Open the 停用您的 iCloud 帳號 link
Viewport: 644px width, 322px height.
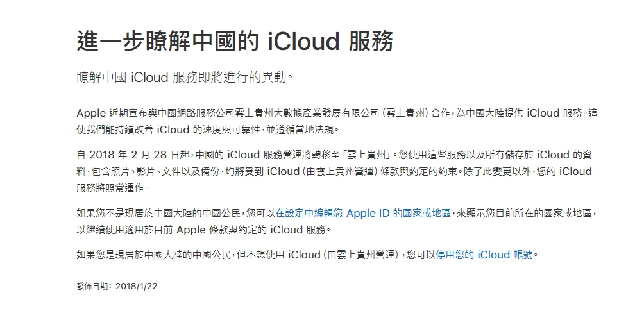pyautogui.click(x=484, y=255)
